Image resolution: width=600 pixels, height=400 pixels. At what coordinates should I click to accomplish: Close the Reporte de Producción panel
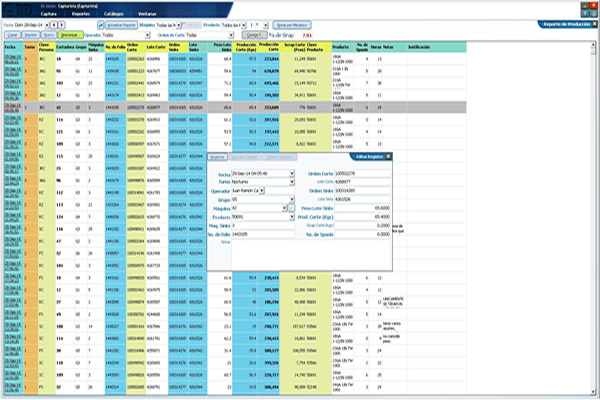pyautogui.click(x=593, y=22)
